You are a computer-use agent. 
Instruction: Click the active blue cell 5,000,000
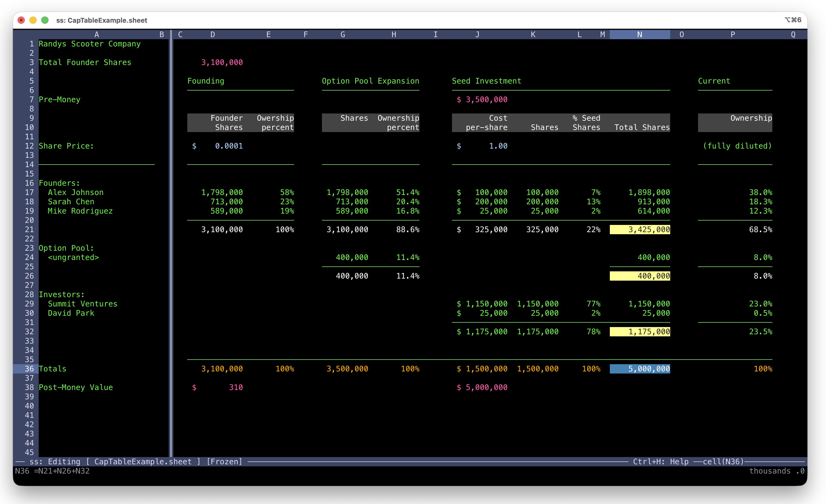[639, 369]
